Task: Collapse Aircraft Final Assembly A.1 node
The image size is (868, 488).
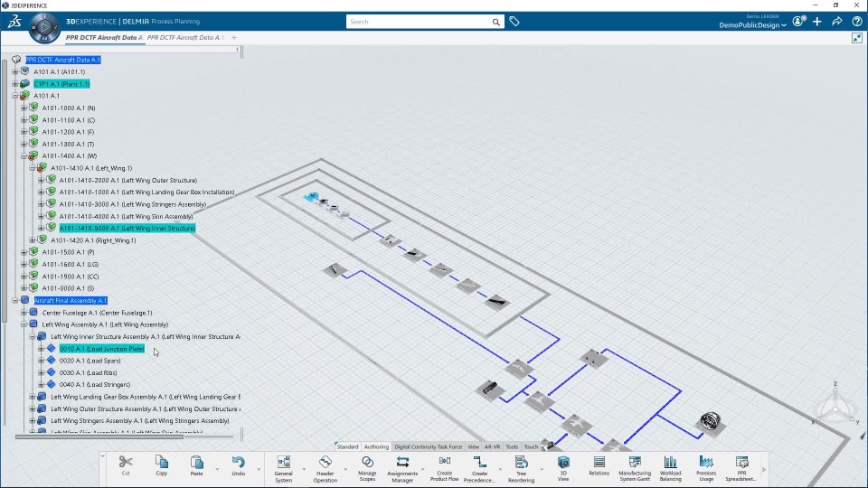Action: [15, 300]
